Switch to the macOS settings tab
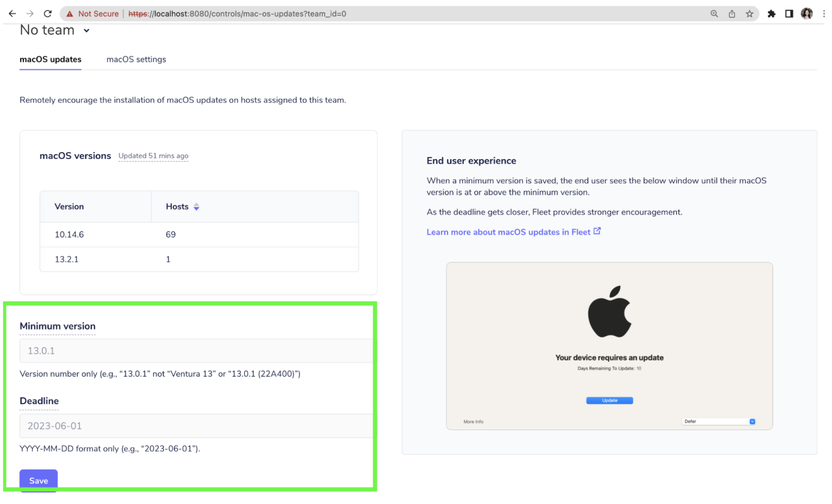 pyautogui.click(x=136, y=59)
